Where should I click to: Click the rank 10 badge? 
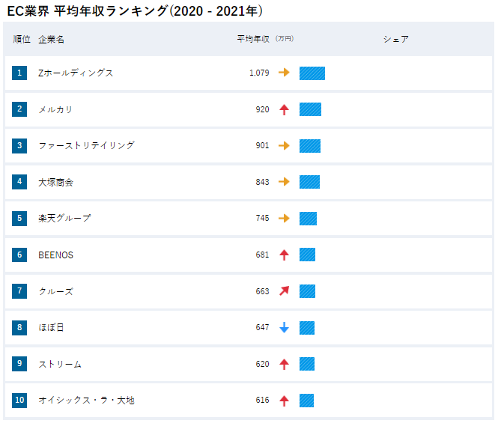19,401
